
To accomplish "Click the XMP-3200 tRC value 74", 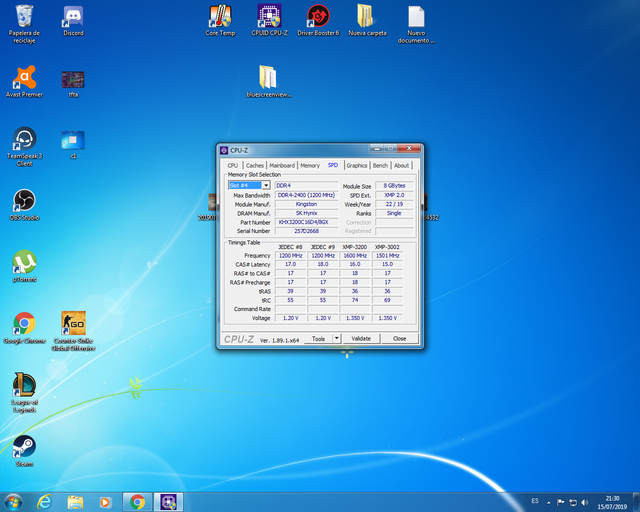I will [355, 300].
